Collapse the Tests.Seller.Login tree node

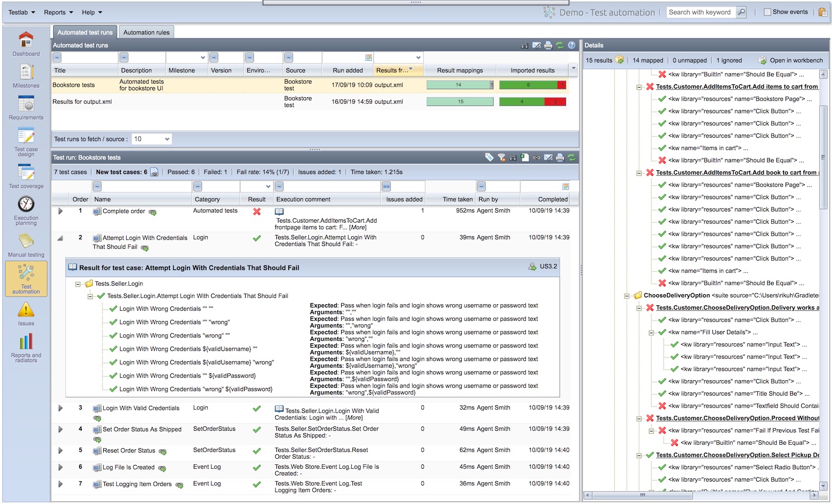(x=78, y=284)
